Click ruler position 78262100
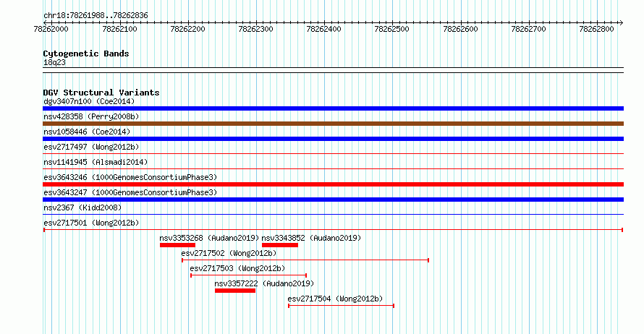644x334 pixels. (x=119, y=29)
